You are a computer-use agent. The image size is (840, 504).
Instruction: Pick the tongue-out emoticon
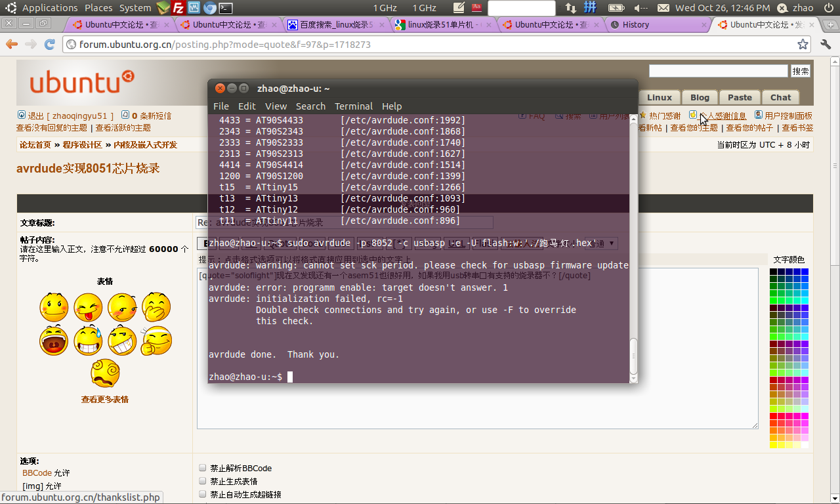[88, 306]
